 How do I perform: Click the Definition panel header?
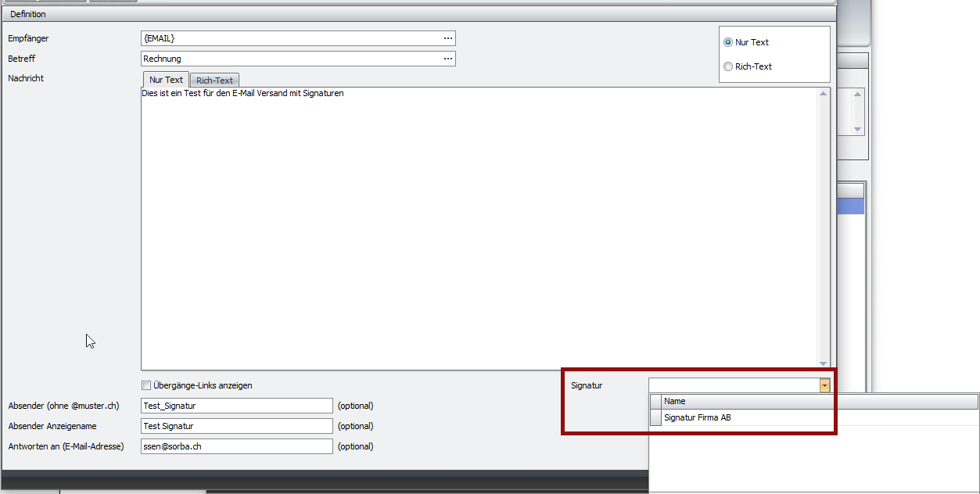(x=28, y=14)
